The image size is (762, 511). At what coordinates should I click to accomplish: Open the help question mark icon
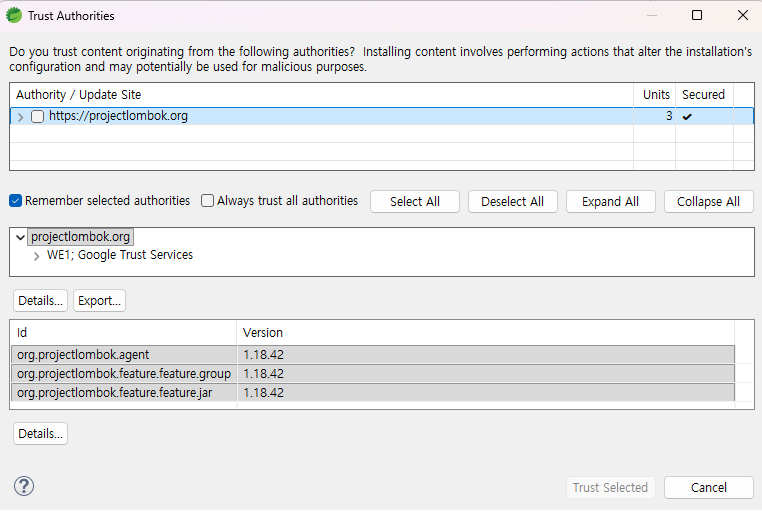pyautogui.click(x=24, y=486)
